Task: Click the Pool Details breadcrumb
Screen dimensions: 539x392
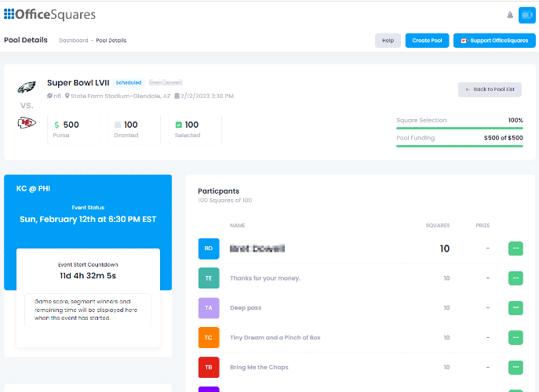Action: tap(111, 41)
